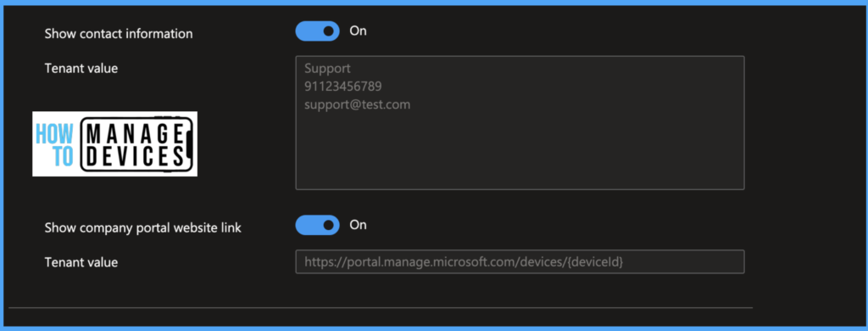Click the On label beside company portal link toggle
868x331 pixels.
tap(359, 225)
